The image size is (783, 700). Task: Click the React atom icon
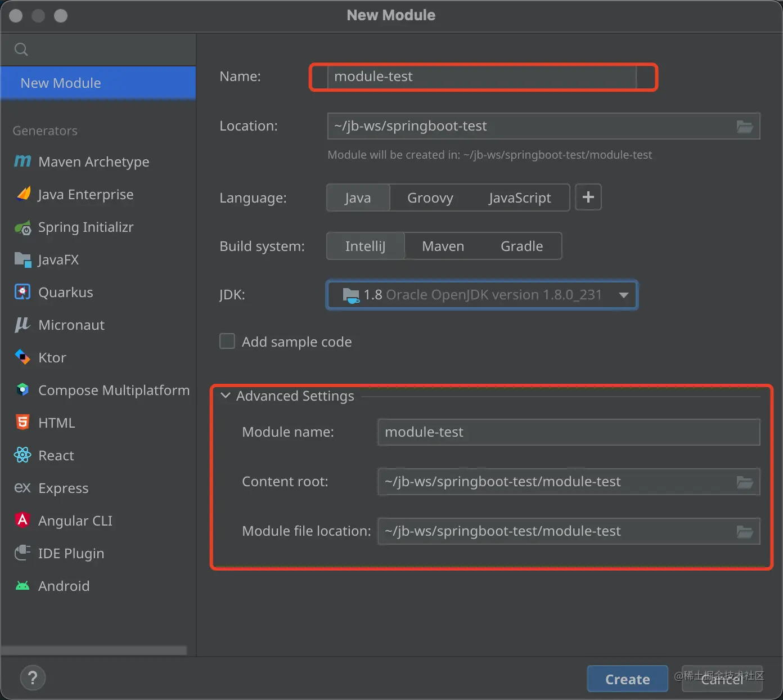click(22, 455)
